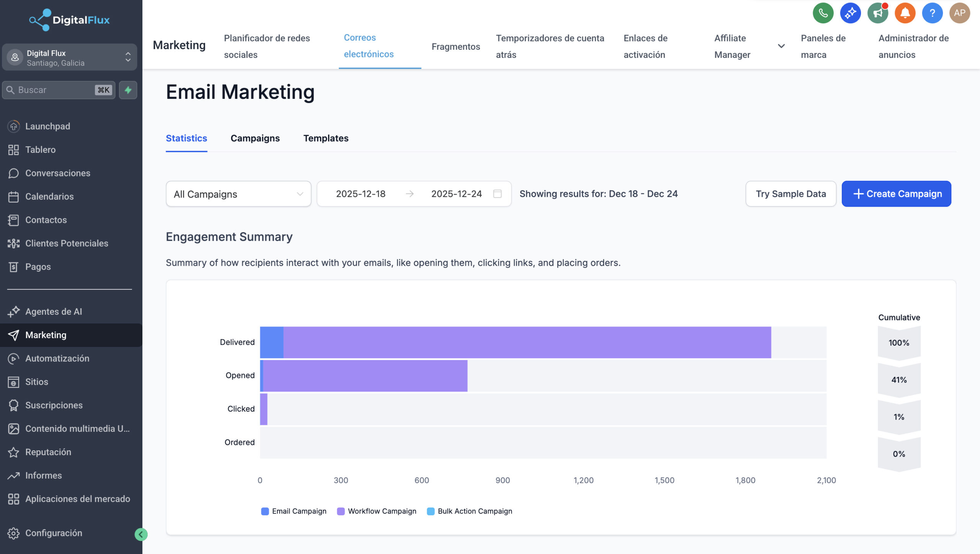Click the Create Campaign button
Image resolution: width=980 pixels, height=554 pixels.
(x=896, y=194)
